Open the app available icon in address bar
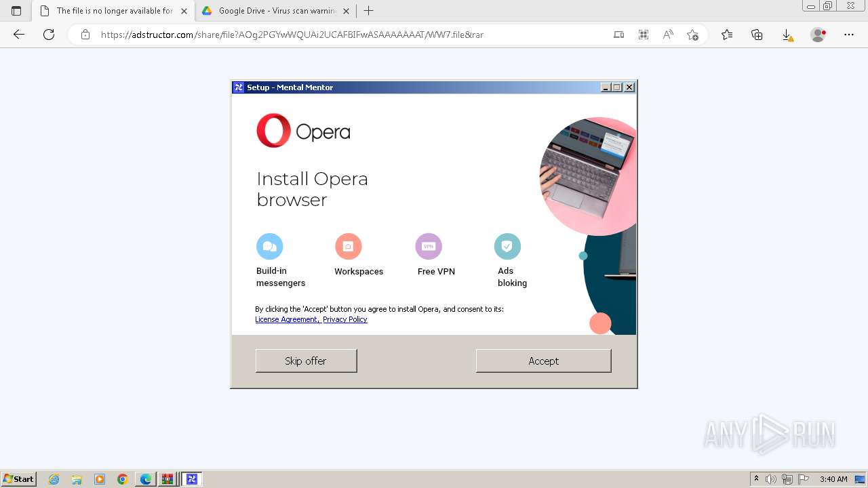Screen dimensions: 868x488 coord(618,35)
